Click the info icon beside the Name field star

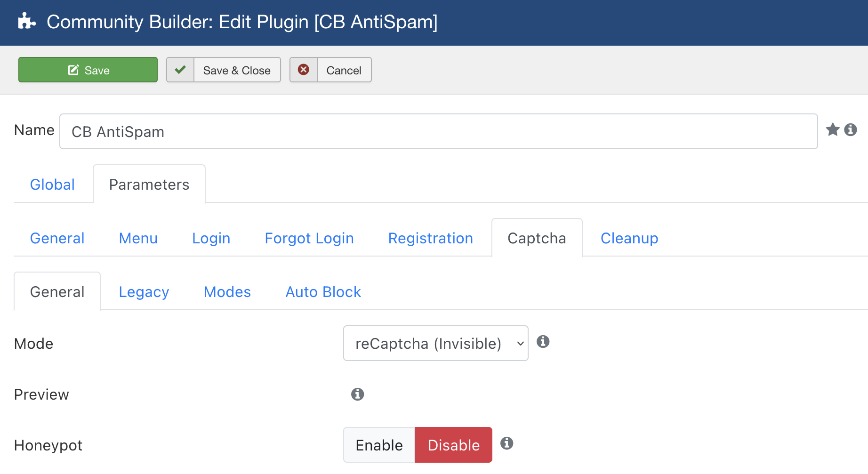851,129
